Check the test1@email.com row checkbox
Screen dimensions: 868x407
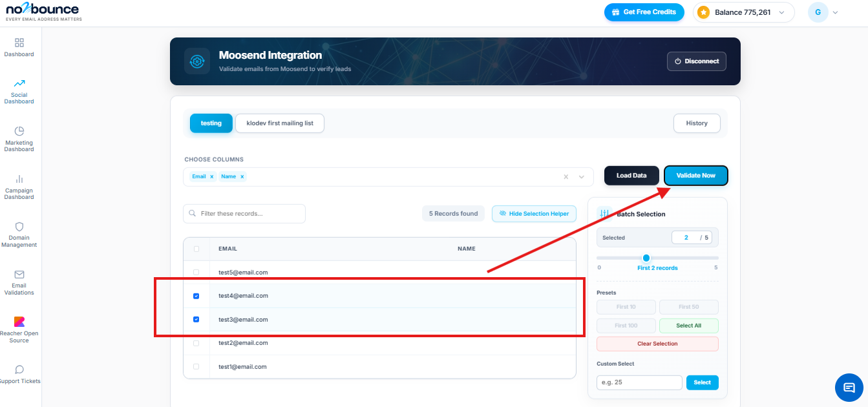click(x=196, y=367)
